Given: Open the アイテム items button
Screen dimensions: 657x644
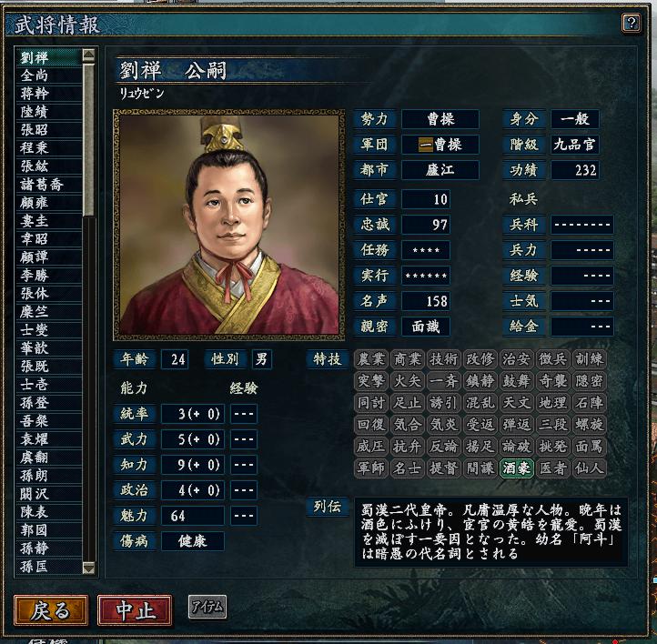Looking at the screenshot, I should (x=207, y=607).
